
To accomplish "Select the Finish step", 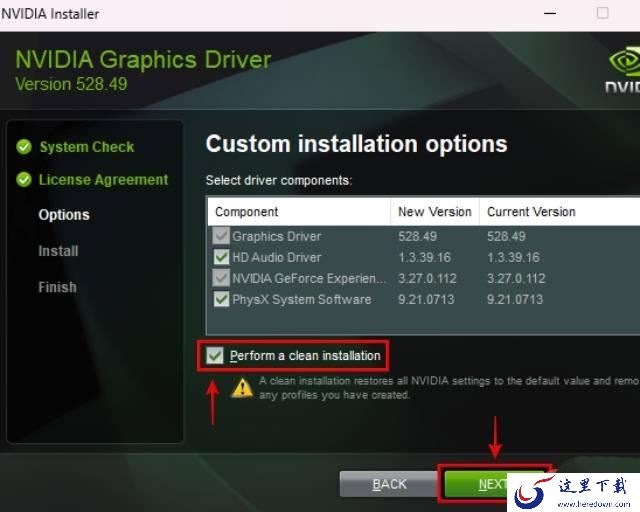I will click(58, 287).
